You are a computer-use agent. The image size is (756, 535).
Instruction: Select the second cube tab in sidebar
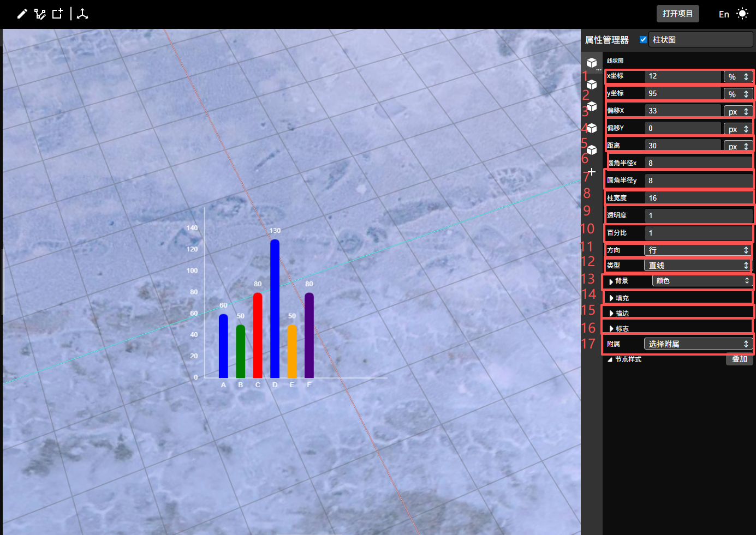pos(592,85)
